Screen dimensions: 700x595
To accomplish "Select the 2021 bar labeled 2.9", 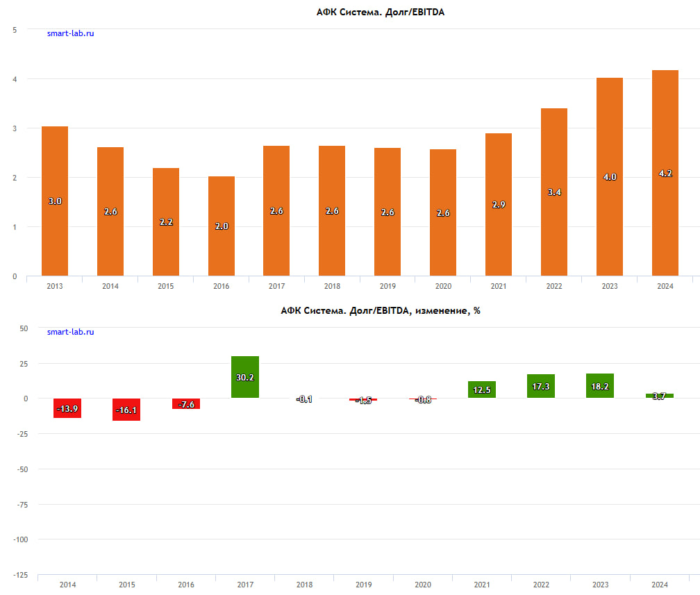I will coord(499,204).
